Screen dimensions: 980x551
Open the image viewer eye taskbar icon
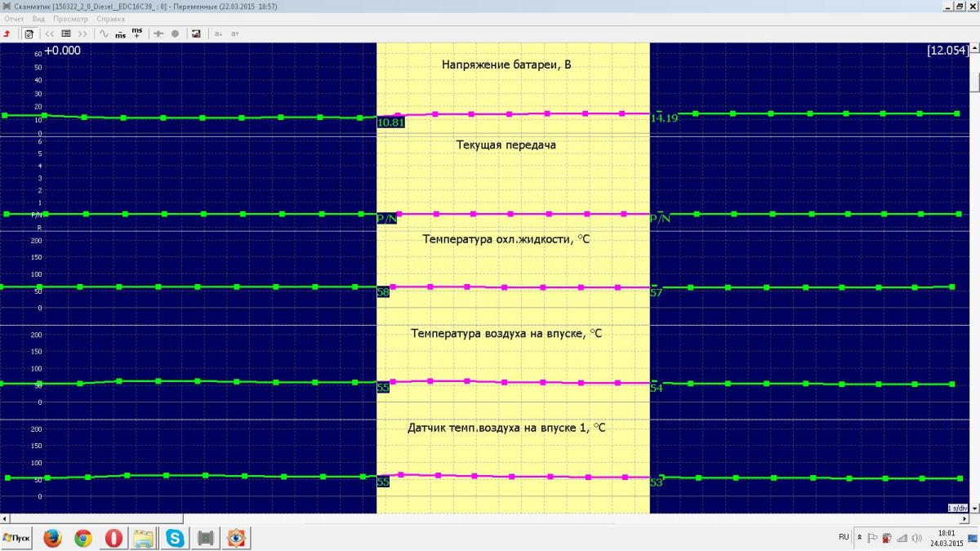point(236,538)
